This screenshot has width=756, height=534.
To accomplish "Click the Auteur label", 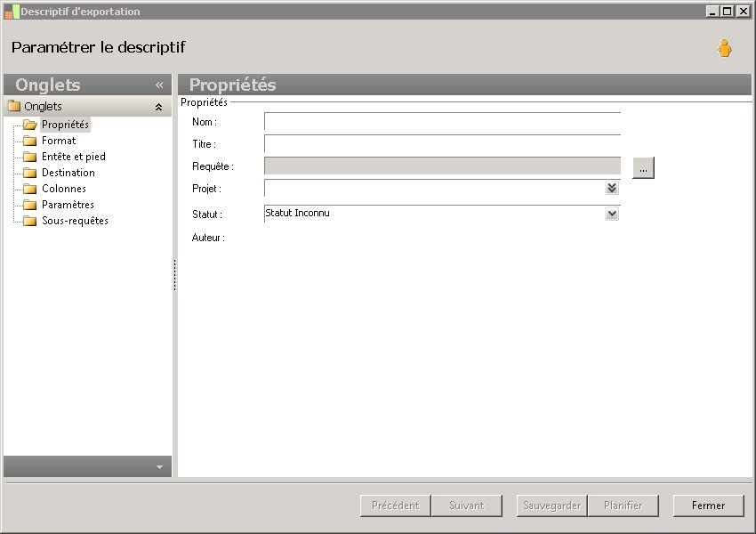I will (x=208, y=238).
